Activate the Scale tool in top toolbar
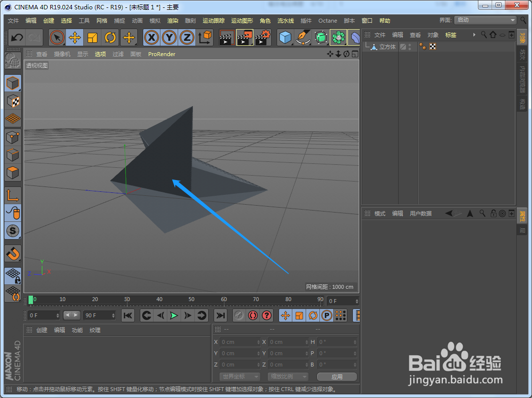Image resolution: width=532 pixels, height=398 pixels. (x=93, y=38)
